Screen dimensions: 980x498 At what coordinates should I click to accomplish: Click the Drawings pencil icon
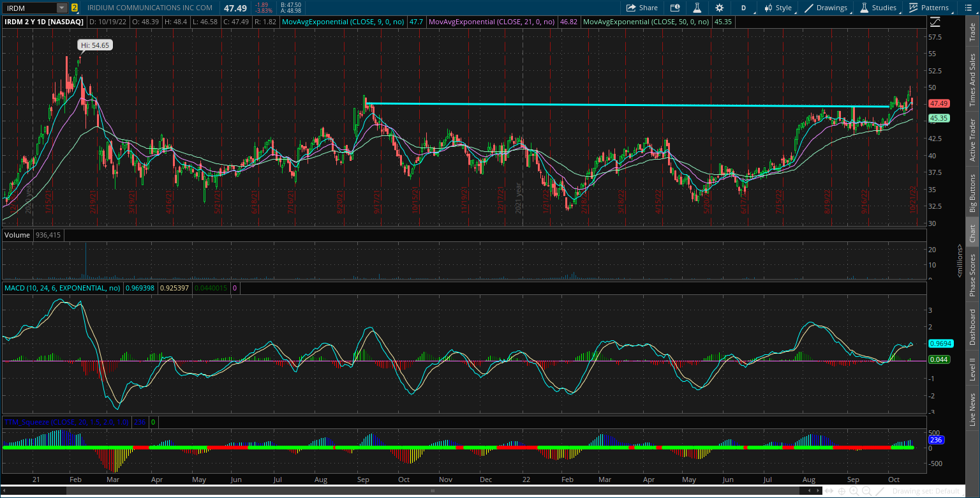pyautogui.click(x=812, y=7)
